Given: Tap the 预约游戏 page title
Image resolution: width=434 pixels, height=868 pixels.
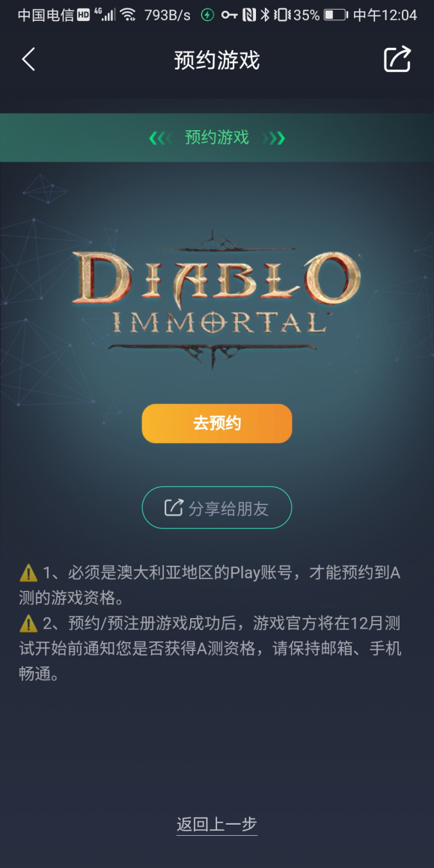Looking at the screenshot, I should click(217, 60).
